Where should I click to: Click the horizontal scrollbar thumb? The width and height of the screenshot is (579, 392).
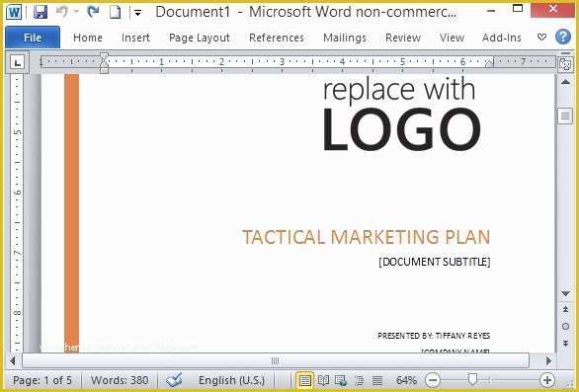(x=276, y=360)
